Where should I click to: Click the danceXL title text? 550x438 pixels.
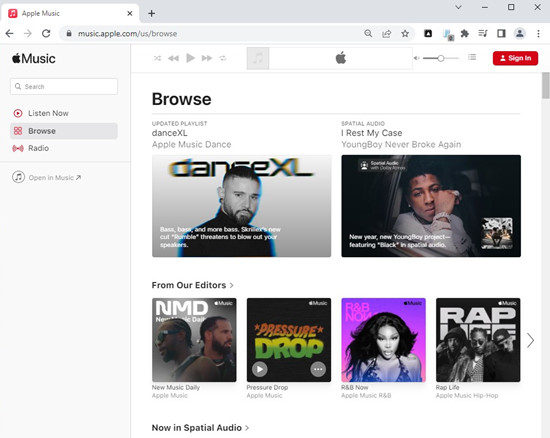(169, 133)
